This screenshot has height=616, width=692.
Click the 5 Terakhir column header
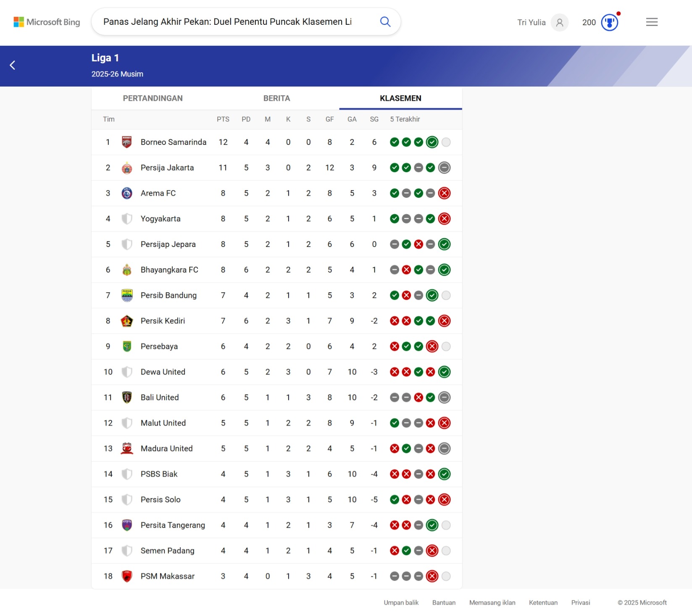[x=405, y=119]
